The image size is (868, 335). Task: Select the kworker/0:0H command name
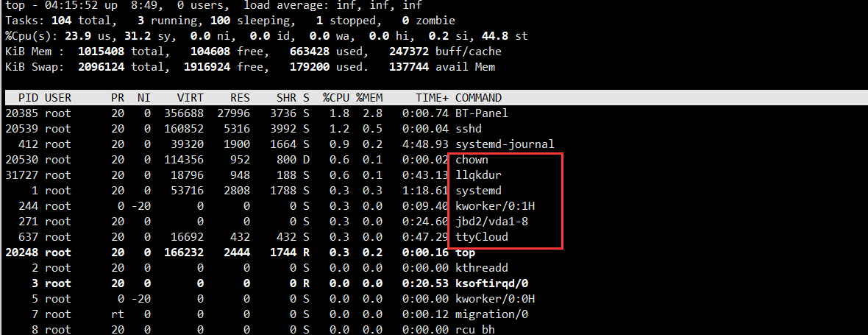click(495, 299)
